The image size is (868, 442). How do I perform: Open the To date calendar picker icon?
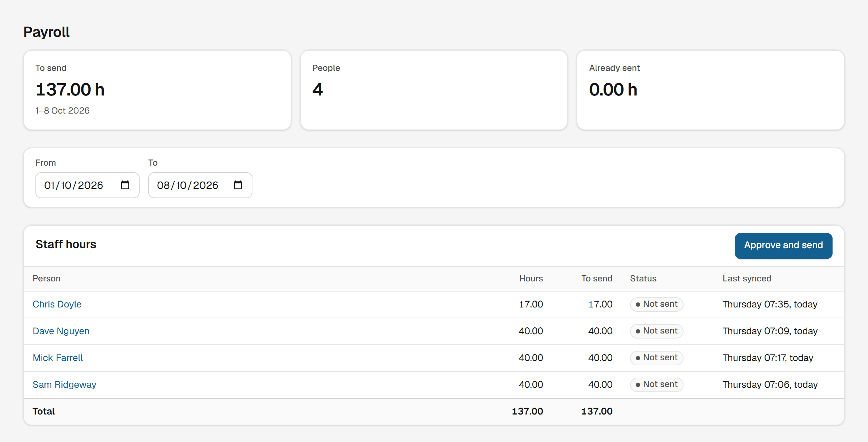click(238, 185)
